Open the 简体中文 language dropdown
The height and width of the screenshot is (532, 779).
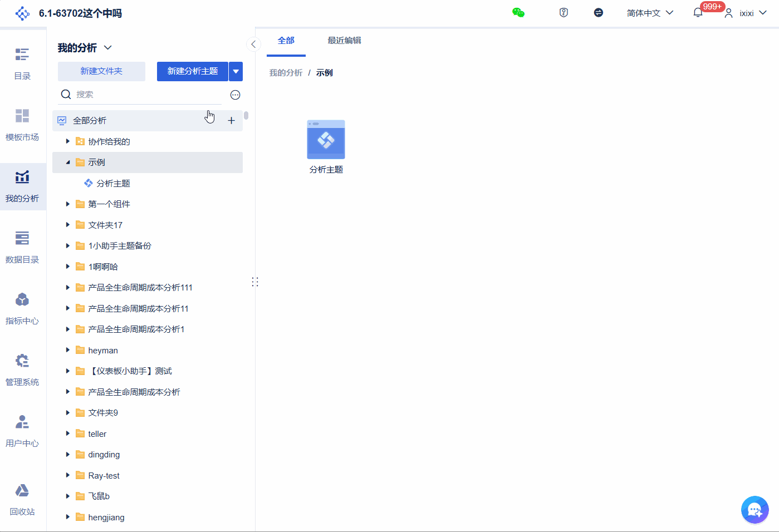(x=650, y=13)
